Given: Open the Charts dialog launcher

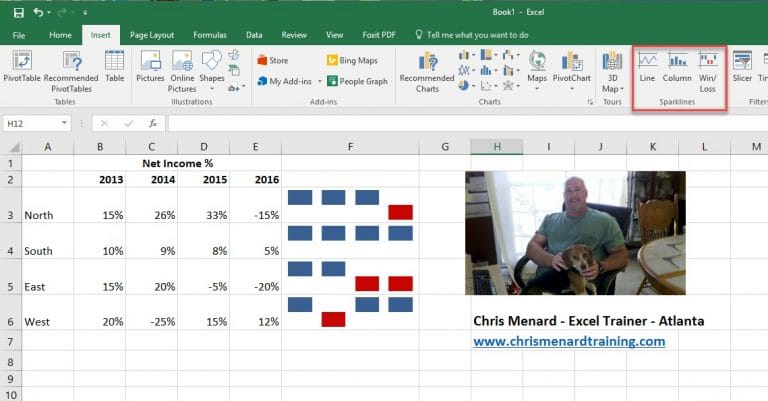Looking at the screenshot, I should [590, 102].
